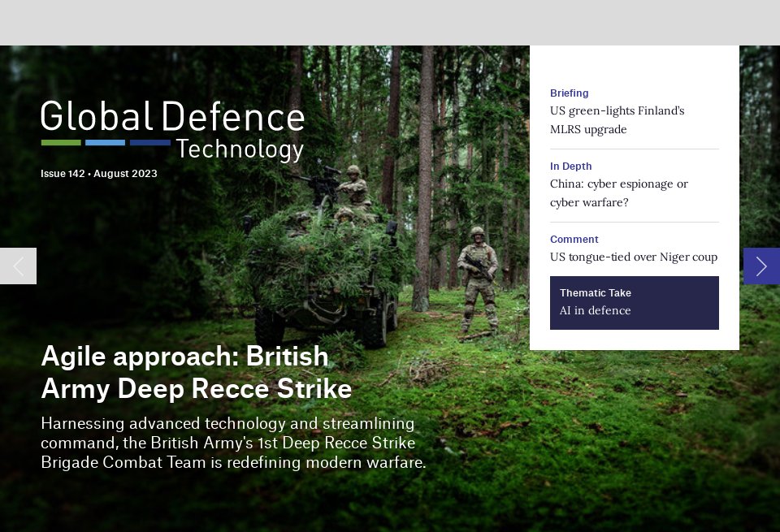Image resolution: width=780 pixels, height=532 pixels.
Task: Open US green-lights Finland's MLRS upgrade article
Action: pyautogui.click(x=617, y=120)
